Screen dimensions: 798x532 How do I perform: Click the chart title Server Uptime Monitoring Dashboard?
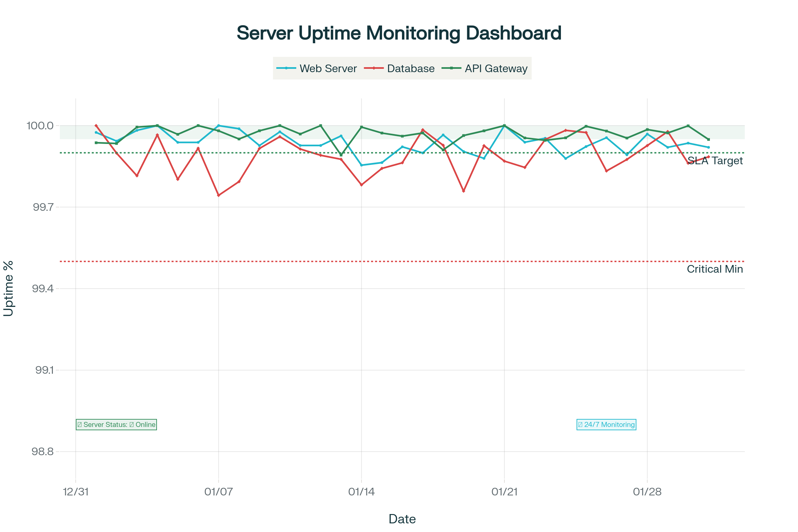tap(399, 33)
